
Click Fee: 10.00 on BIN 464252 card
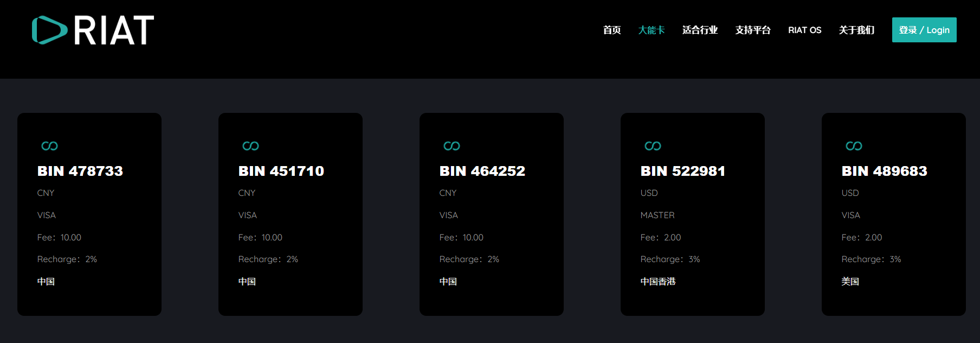pos(462,238)
